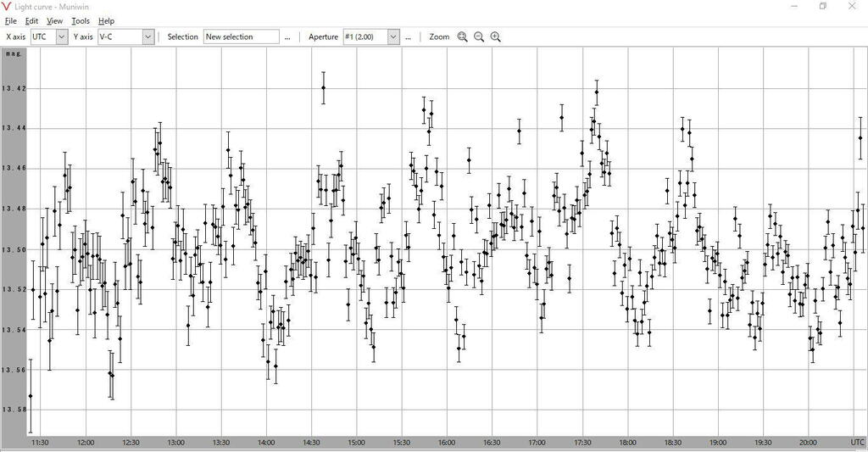Viewport: 868px width, 452px height.
Task: Click the ellipsis button next to Aperture
Action: [408, 37]
